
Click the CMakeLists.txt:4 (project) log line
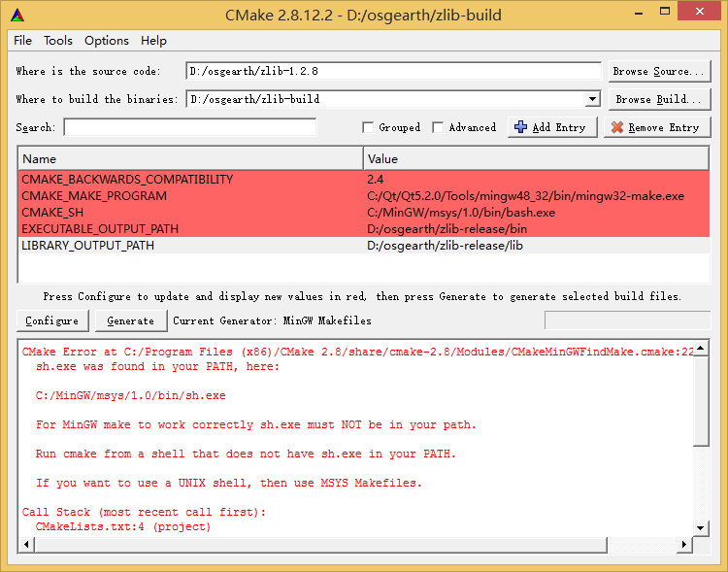tap(123, 526)
